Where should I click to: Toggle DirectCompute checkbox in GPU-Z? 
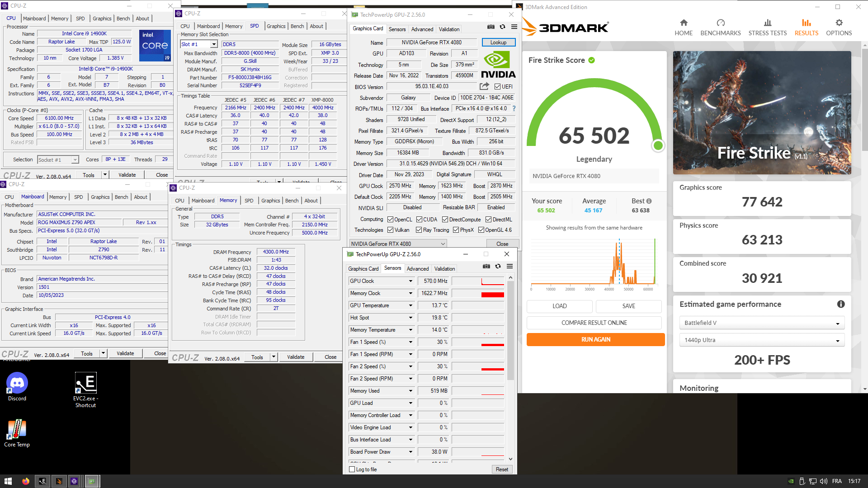(x=445, y=220)
